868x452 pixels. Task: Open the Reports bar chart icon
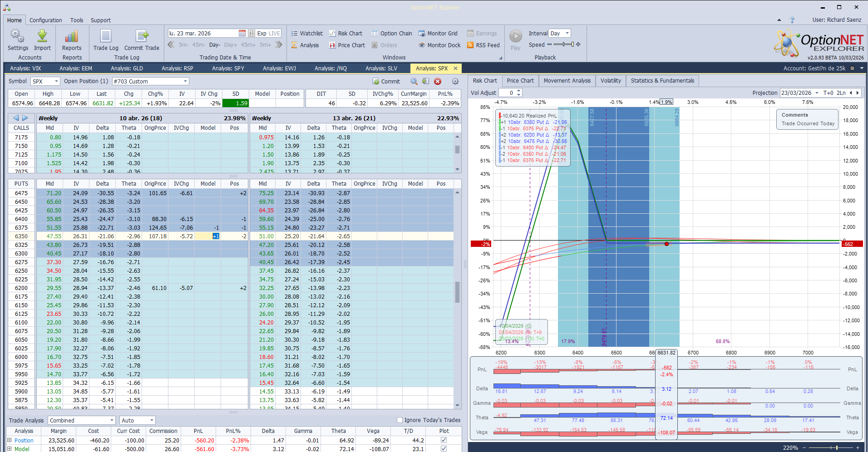click(72, 36)
